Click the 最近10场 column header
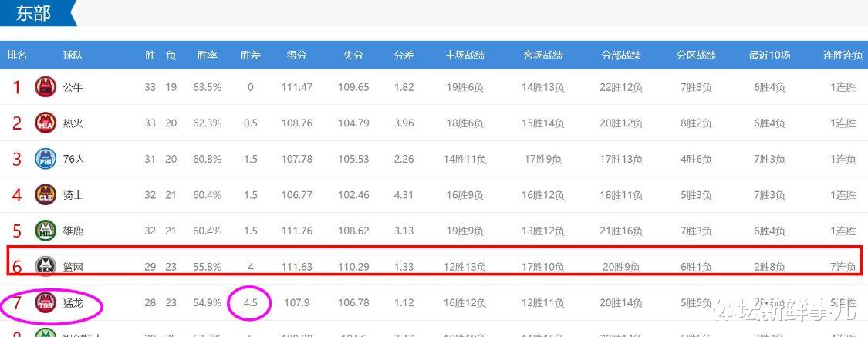Viewport: 868px width, 337px height. tap(769, 56)
